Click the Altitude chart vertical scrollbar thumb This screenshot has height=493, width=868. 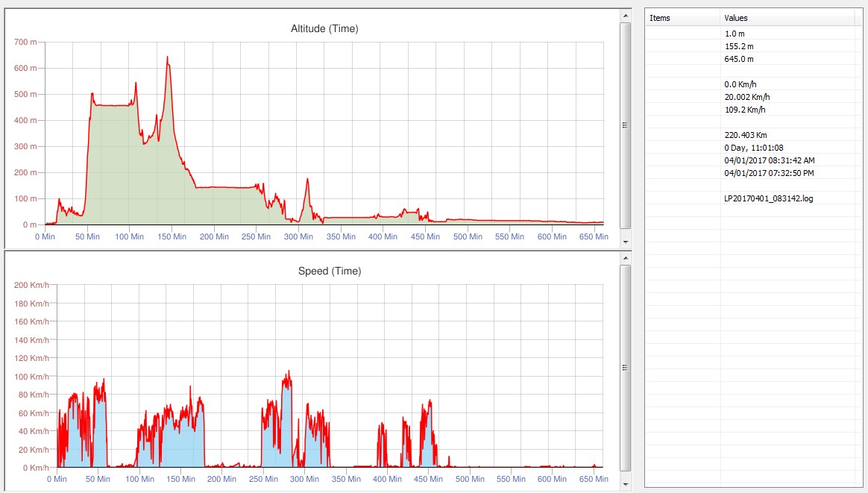point(625,125)
